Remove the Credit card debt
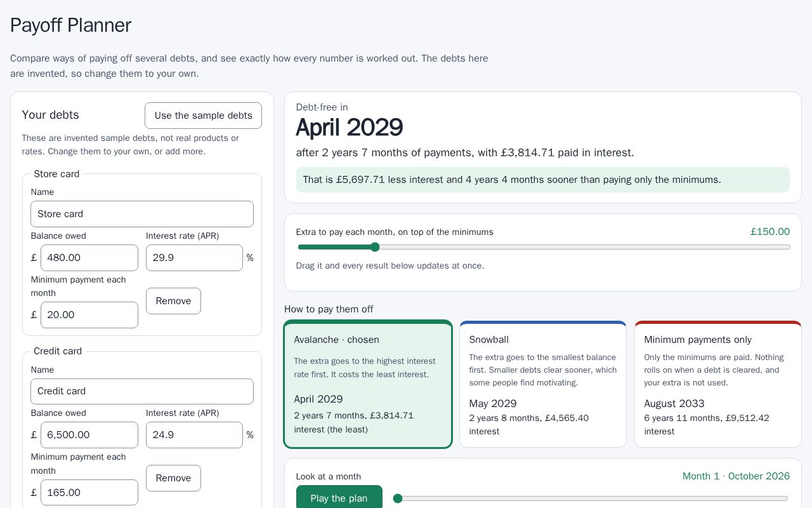 point(173,478)
